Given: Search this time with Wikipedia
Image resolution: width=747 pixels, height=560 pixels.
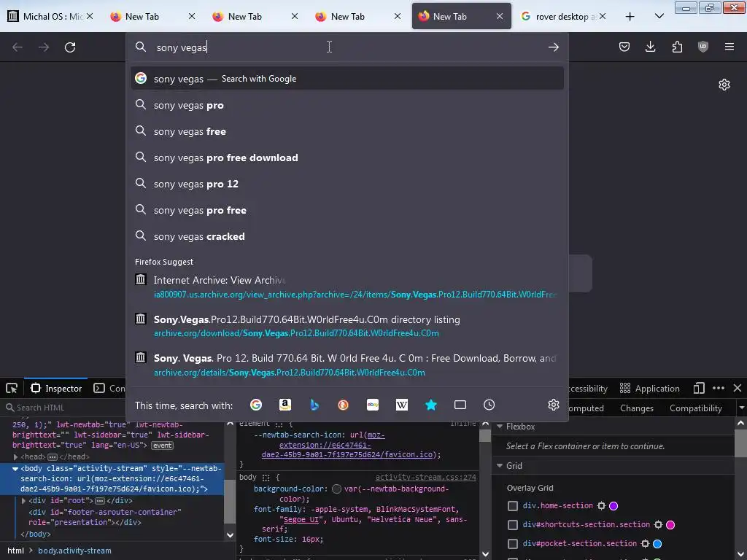Looking at the screenshot, I should click(402, 405).
